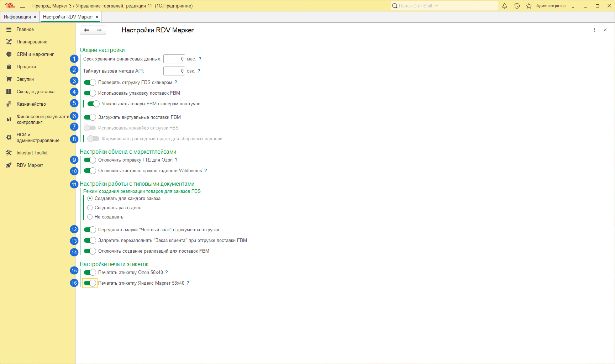
Task: Open the 1C main menu hamburger icon
Action: pyautogui.click(x=23, y=6)
